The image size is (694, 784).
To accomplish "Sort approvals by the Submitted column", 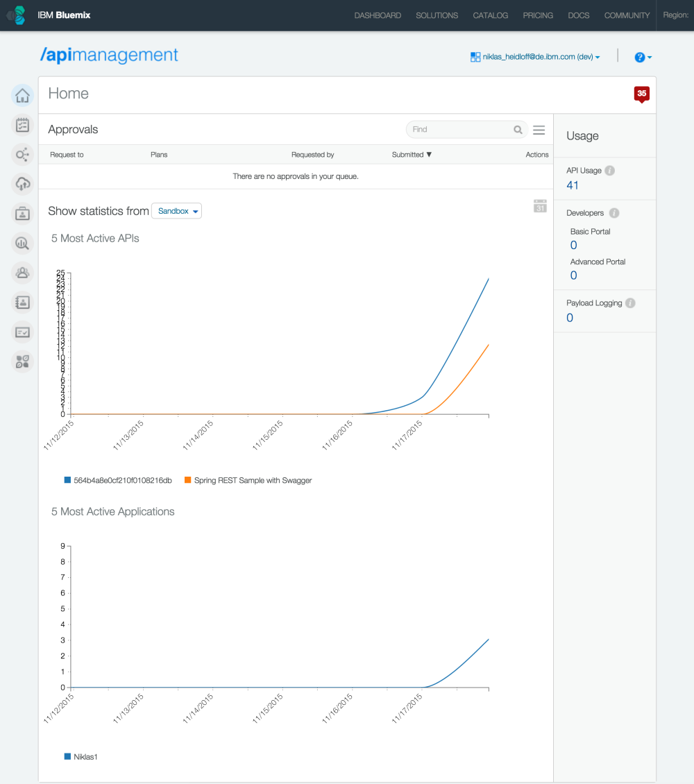I will (412, 155).
